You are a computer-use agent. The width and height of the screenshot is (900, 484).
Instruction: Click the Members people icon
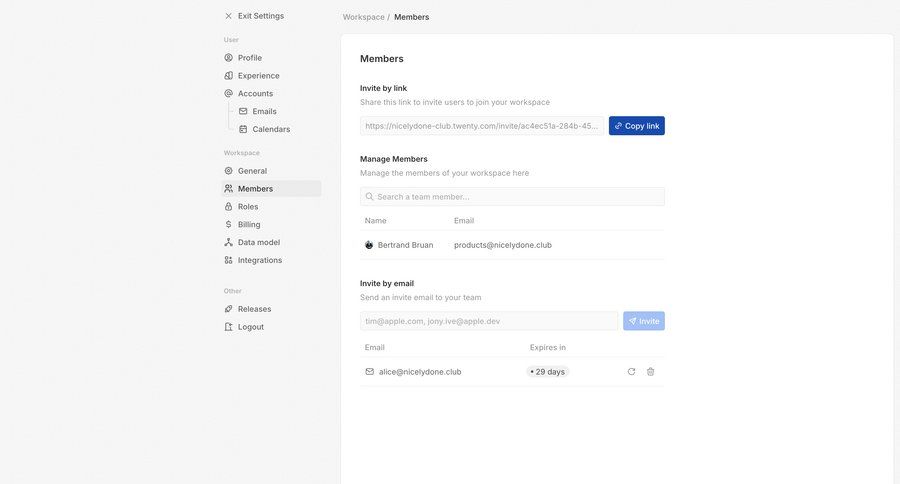click(228, 188)
